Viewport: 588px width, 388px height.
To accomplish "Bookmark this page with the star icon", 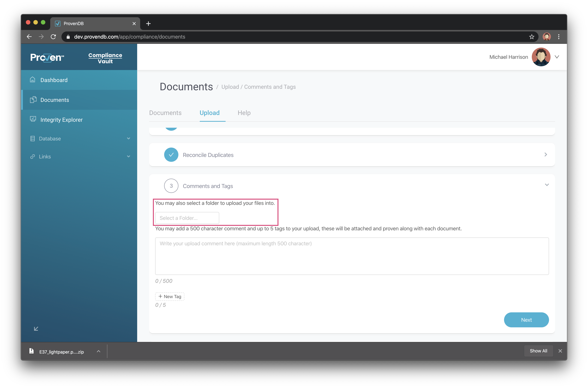I will click(x=532, y=37).
